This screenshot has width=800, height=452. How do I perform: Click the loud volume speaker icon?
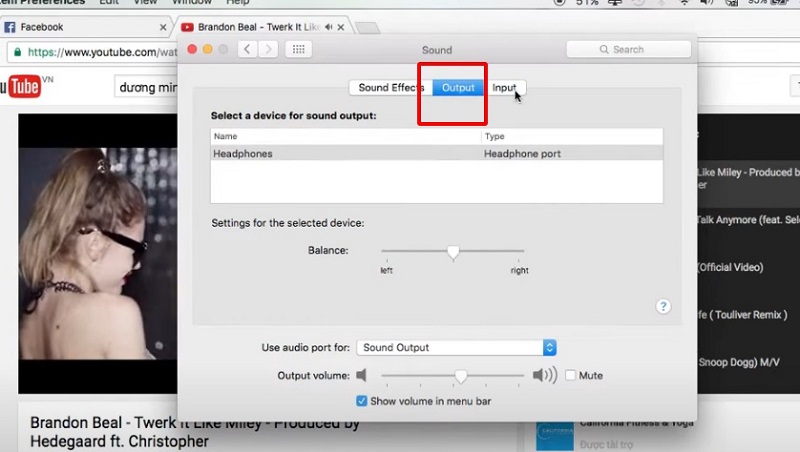click(544, 375)
